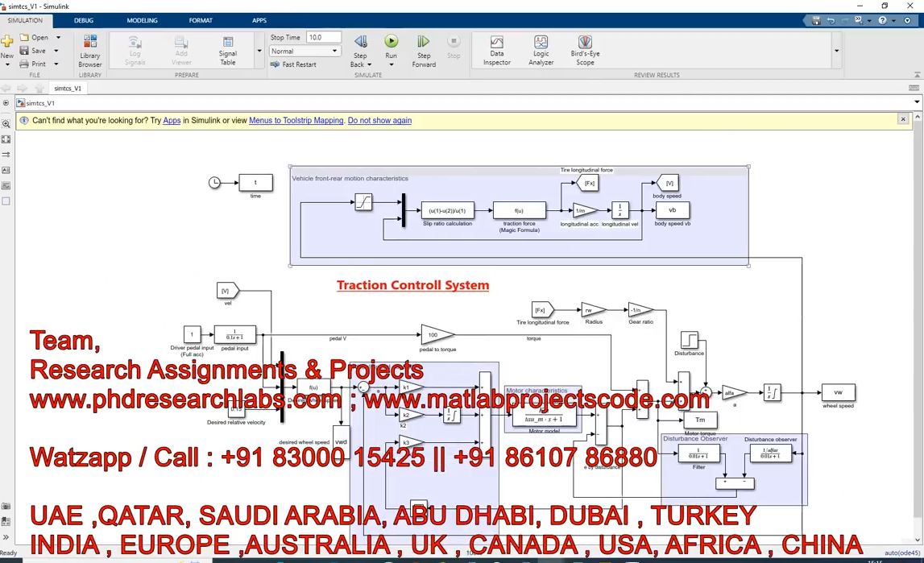Click the Fit to View palette icon
The width and height of the screenshot is (924, 563).
tap(6, 139)
